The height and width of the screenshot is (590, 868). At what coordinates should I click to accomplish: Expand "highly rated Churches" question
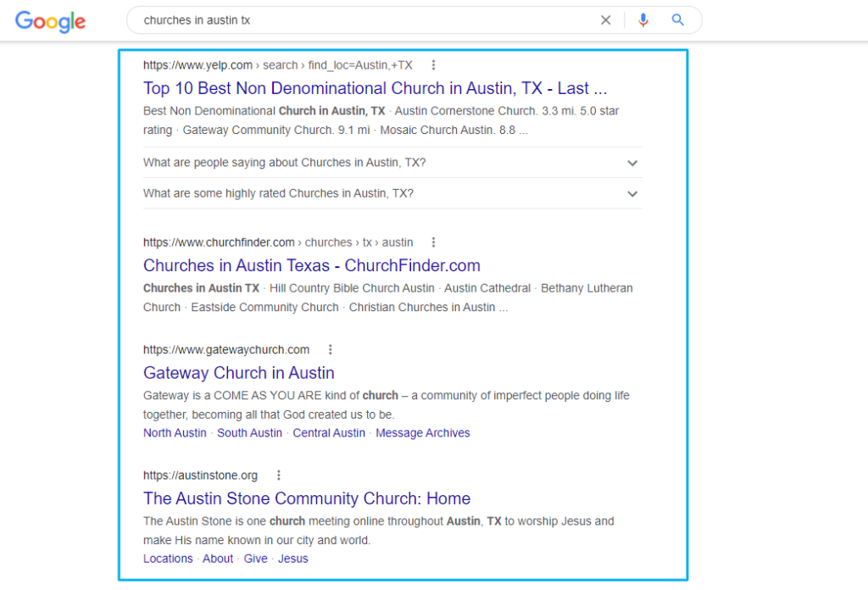(632, 193)
